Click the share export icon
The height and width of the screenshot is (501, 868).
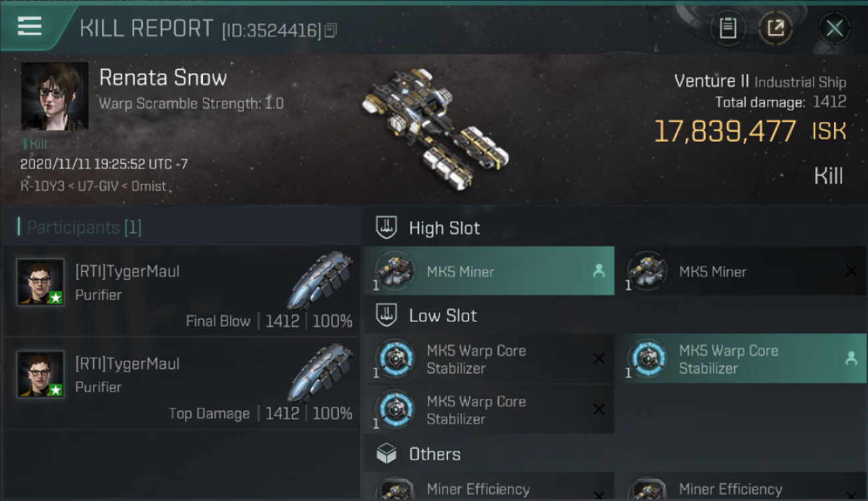775,28
